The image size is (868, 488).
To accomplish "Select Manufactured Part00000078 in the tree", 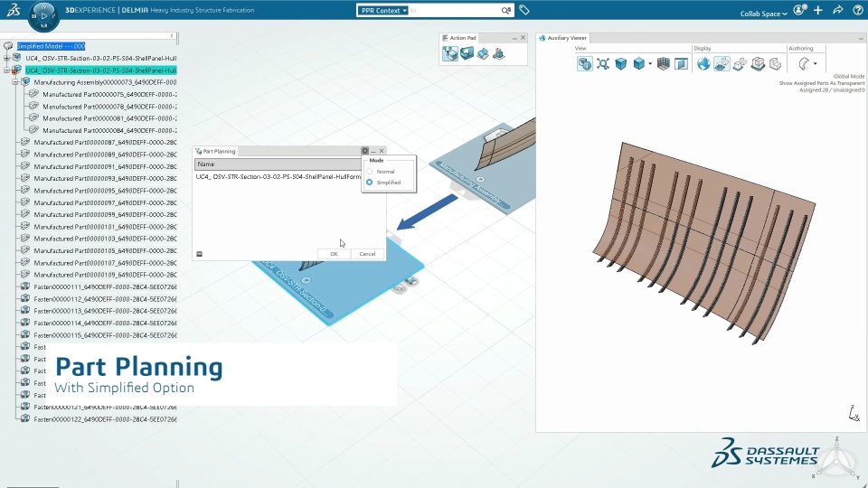I will [x=109, y=107].
